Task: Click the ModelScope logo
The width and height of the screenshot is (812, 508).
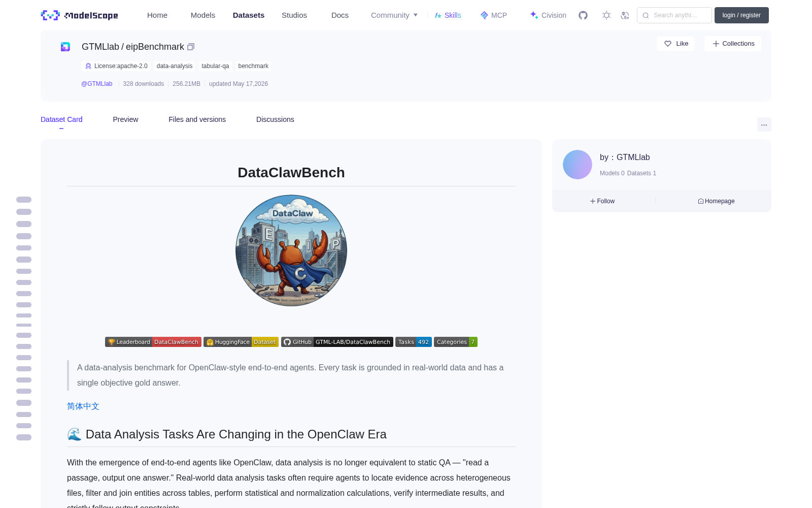Action: pos(79,15)
